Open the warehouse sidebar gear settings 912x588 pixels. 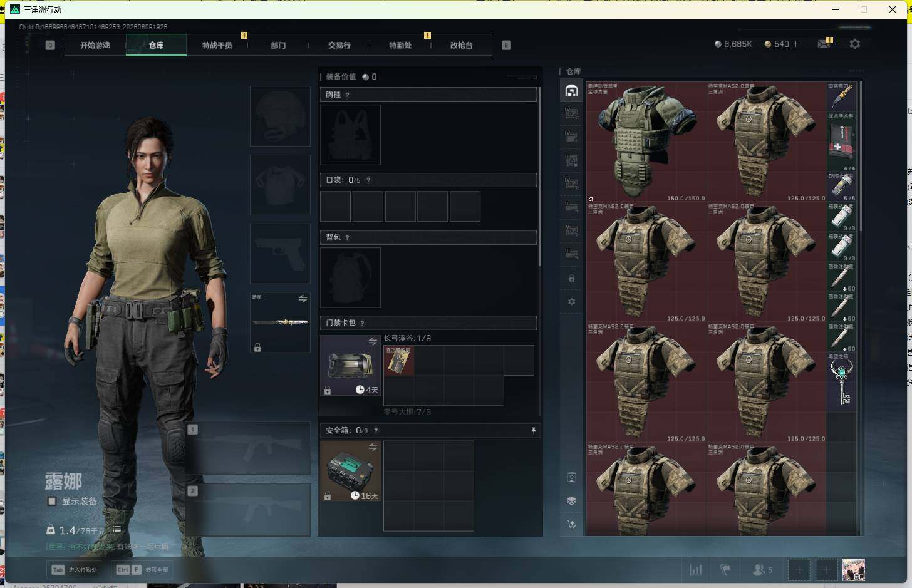pyautogui.click(x=571, y=301)
